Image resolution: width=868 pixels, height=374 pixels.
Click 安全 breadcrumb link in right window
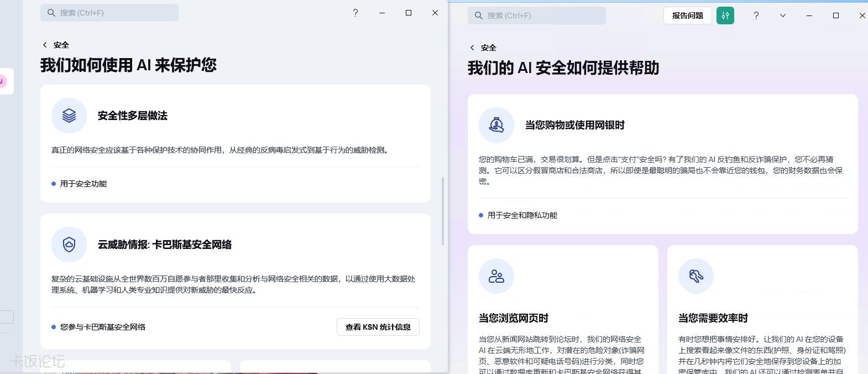pyautogui.click(x=489, y=48)
